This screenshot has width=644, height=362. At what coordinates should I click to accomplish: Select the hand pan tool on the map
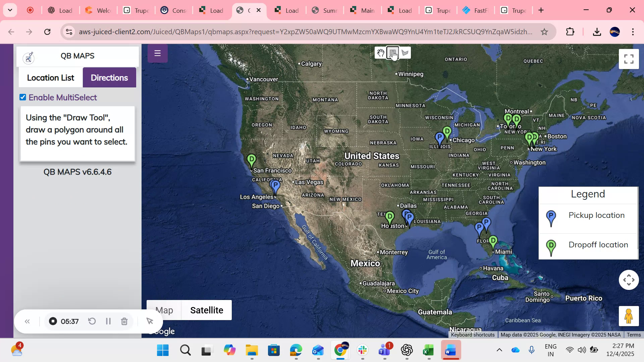(380, 53)
